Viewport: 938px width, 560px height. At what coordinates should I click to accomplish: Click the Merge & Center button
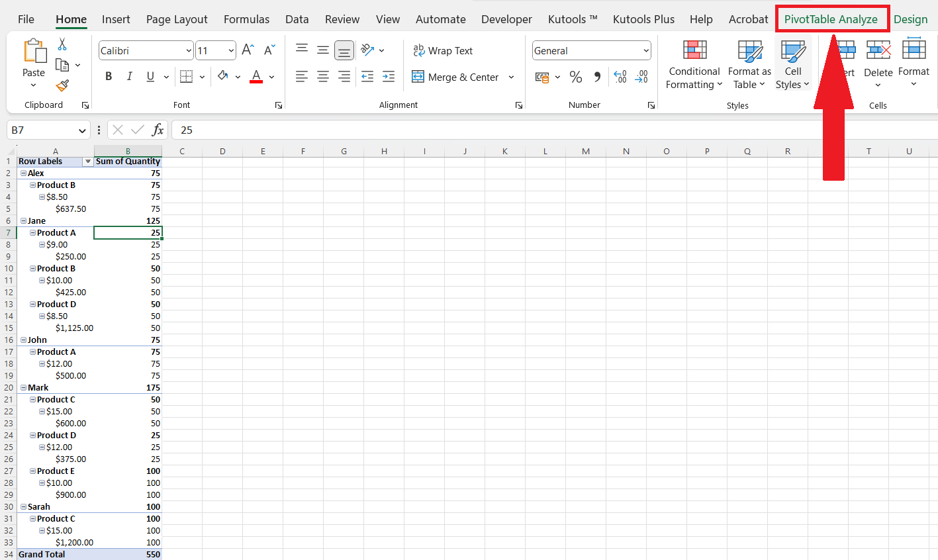457,77
